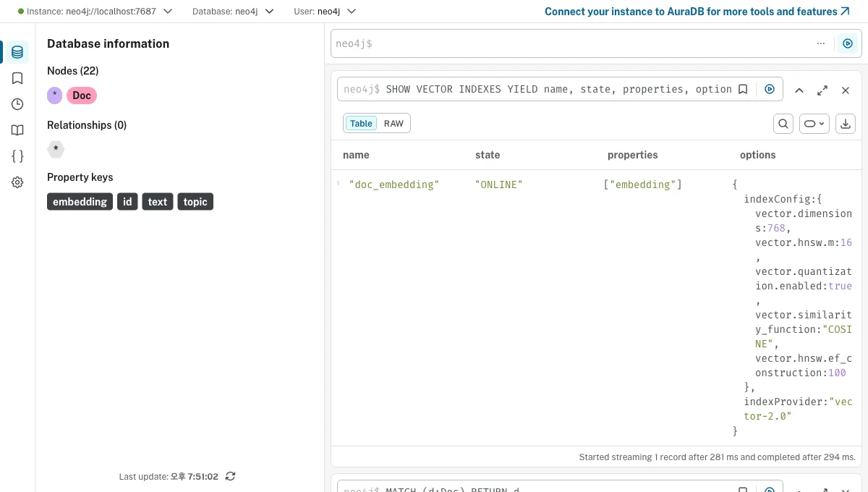
Task: Select the id property key
Action: [127, 202]
